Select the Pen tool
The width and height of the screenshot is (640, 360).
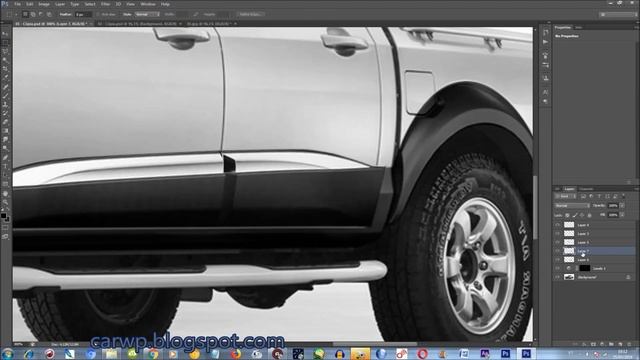(x=5, y=158)
